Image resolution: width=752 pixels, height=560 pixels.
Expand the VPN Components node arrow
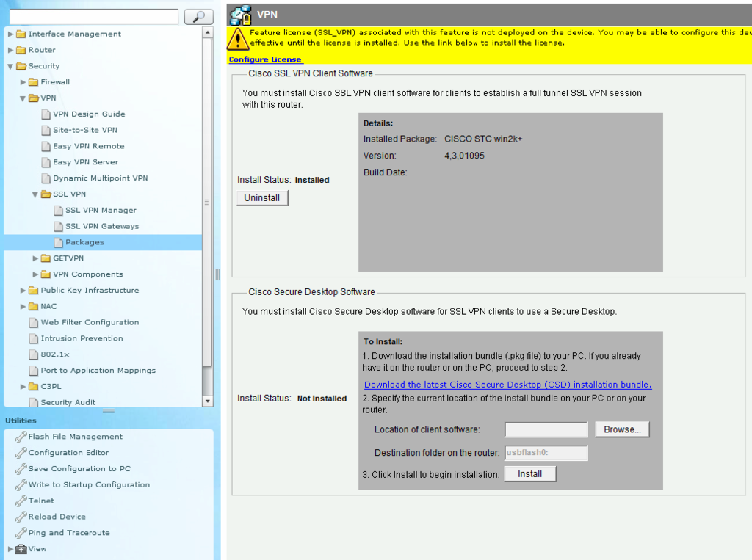(35, 274)
